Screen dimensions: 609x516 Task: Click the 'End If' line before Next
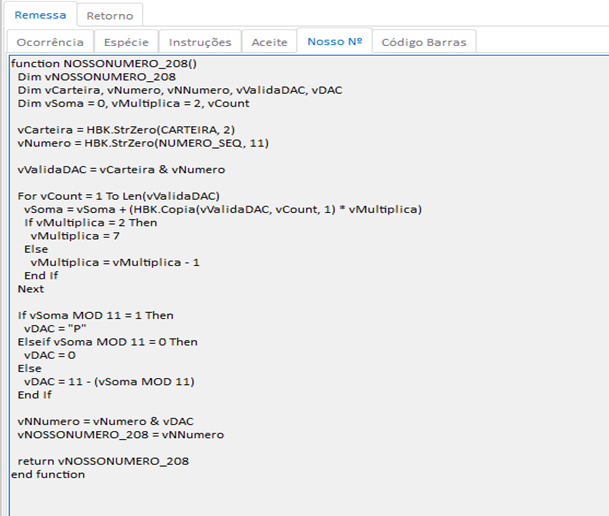pyautogui.click(x=41, y=275)
